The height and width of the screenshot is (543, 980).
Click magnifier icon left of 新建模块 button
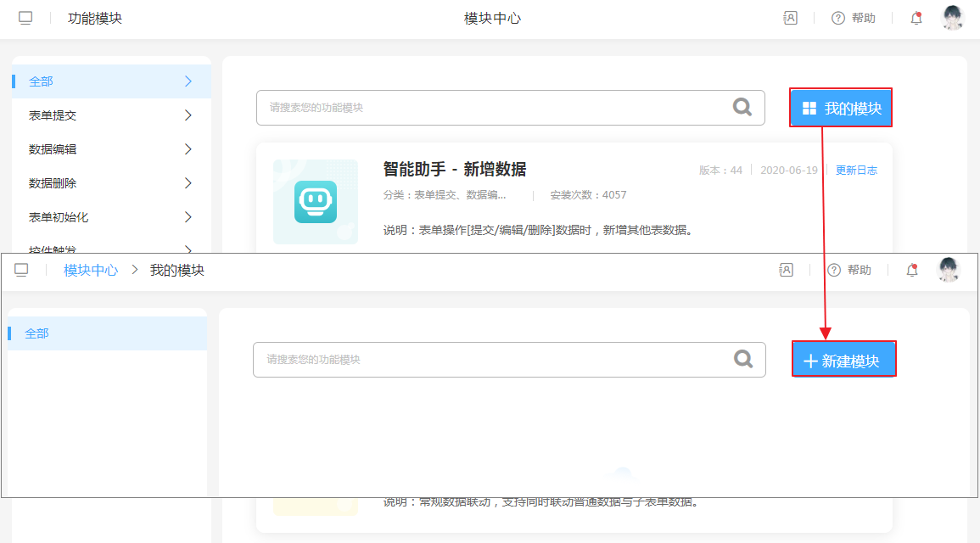[x=743, y=359]
